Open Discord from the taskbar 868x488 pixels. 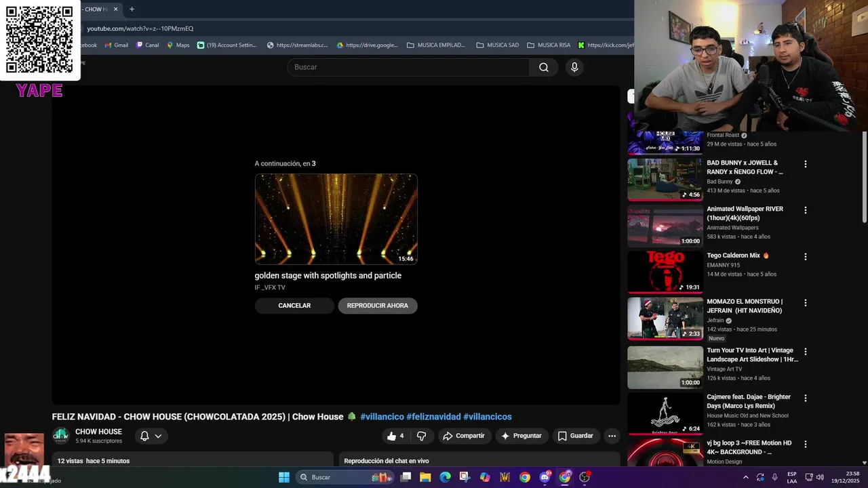click(x=545, y=477)
